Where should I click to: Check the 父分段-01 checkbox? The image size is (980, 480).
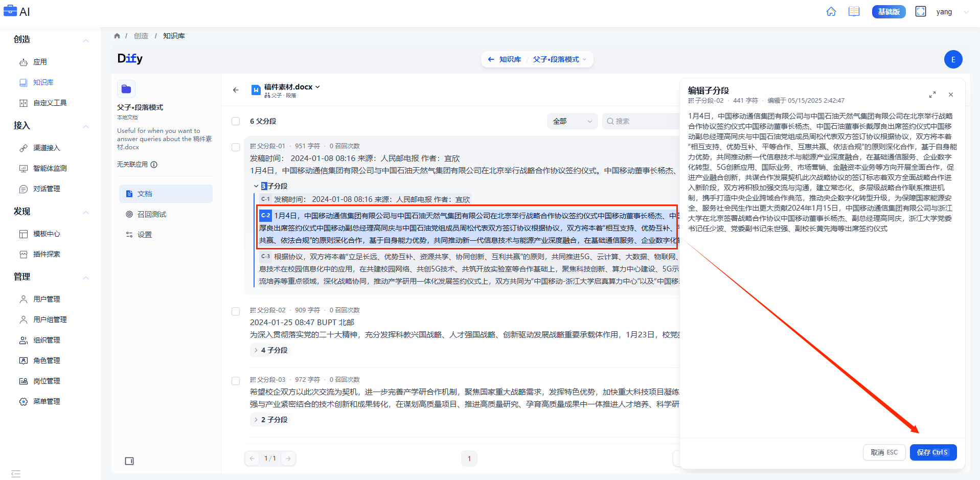pos(236,147)
